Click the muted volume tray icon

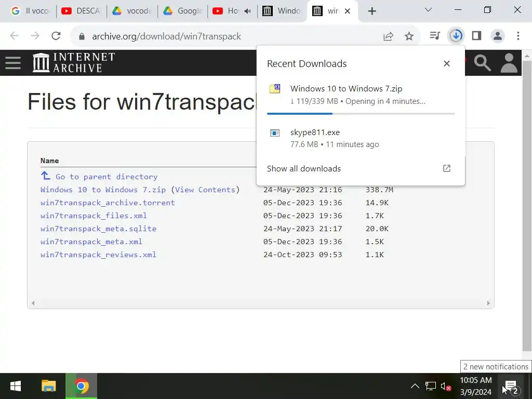(445, 387)
